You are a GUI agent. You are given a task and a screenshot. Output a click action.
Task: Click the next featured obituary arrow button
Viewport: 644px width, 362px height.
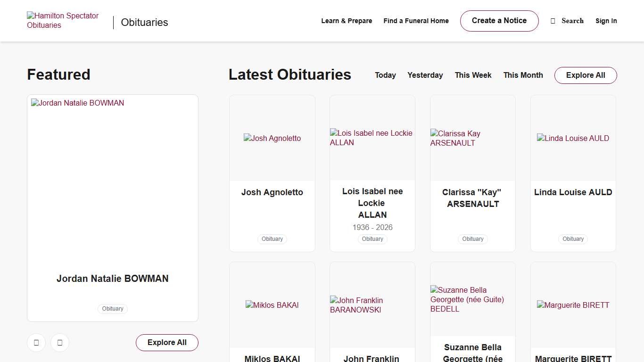pyautogui.click(x=60, y=343)
